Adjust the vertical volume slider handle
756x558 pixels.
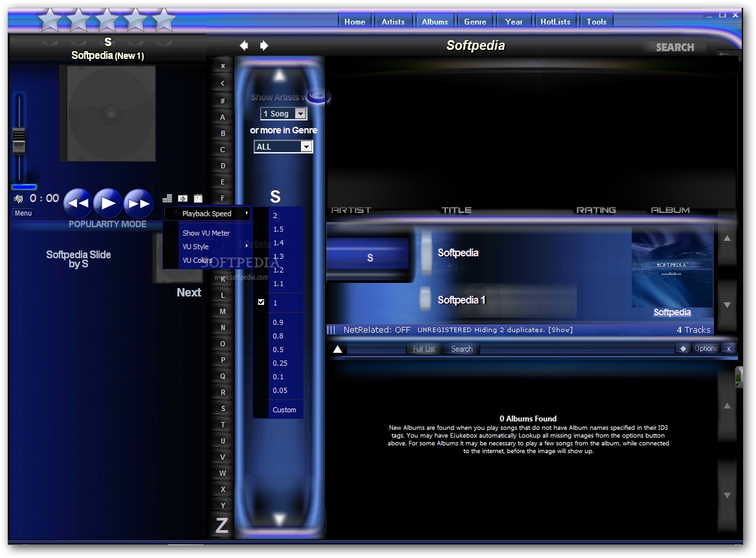(x=19, y=141)
